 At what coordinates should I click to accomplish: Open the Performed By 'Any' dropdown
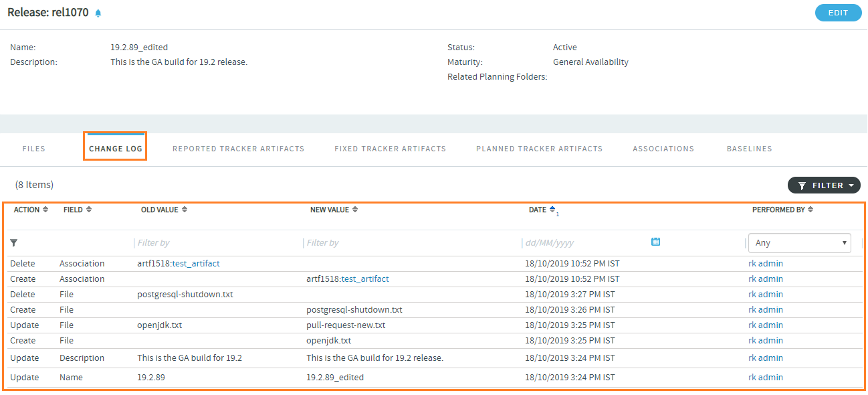point(799,243)
